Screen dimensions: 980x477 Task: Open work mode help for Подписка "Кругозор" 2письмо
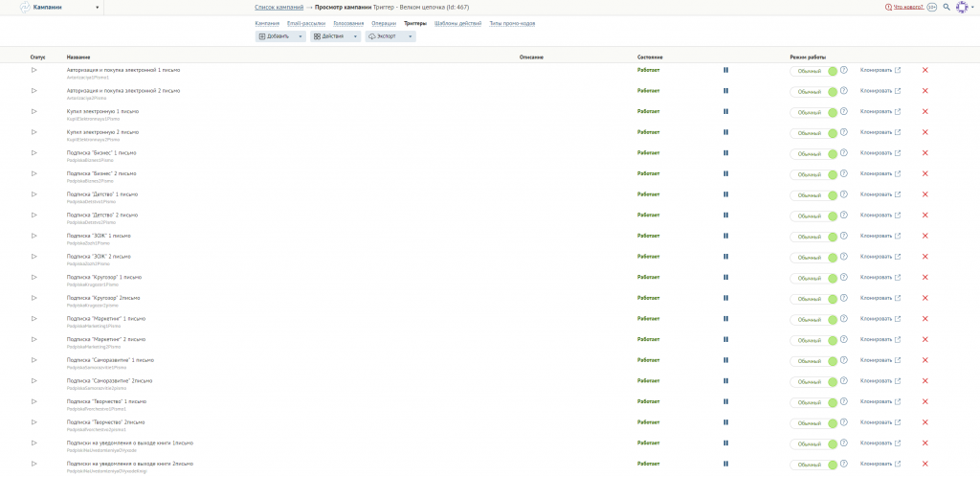[x=844, y=298]
